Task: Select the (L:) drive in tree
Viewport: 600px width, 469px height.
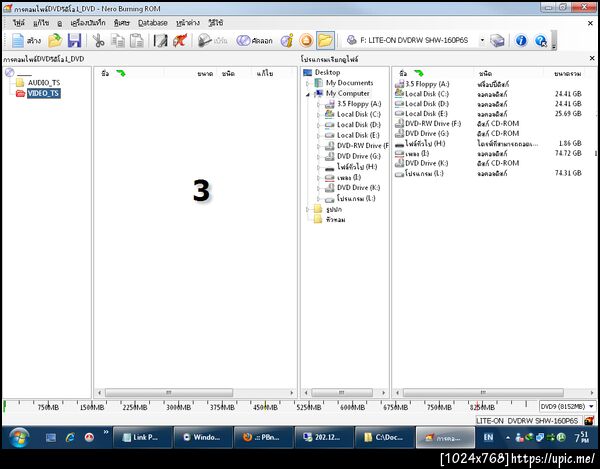Action: (356, 198)
